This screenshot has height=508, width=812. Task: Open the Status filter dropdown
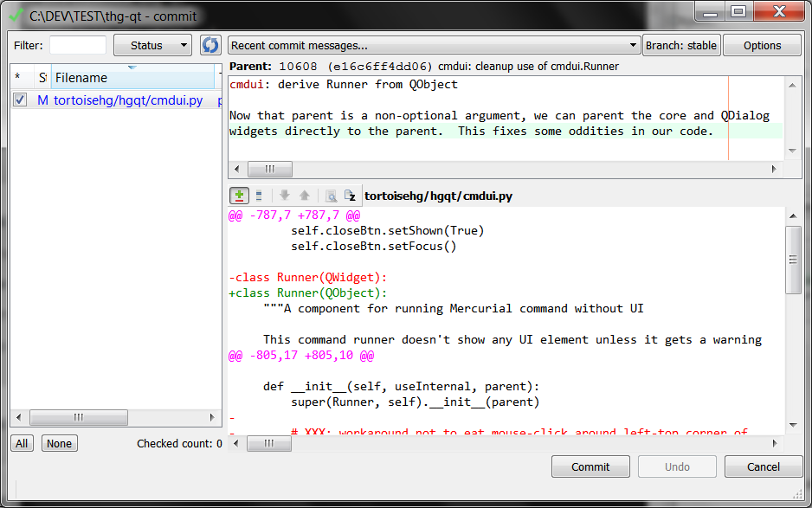pos(152,45)
